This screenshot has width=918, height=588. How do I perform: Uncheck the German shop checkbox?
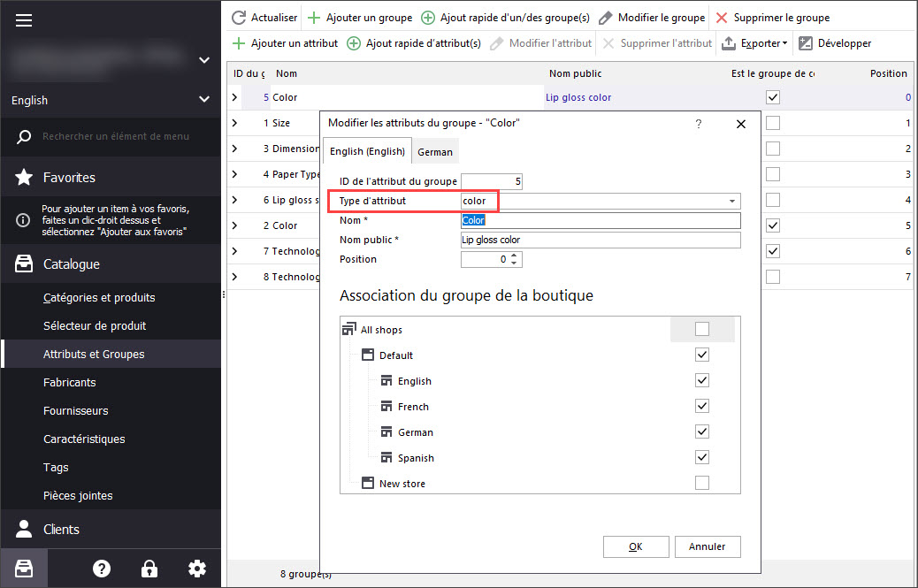pos(702,431)
